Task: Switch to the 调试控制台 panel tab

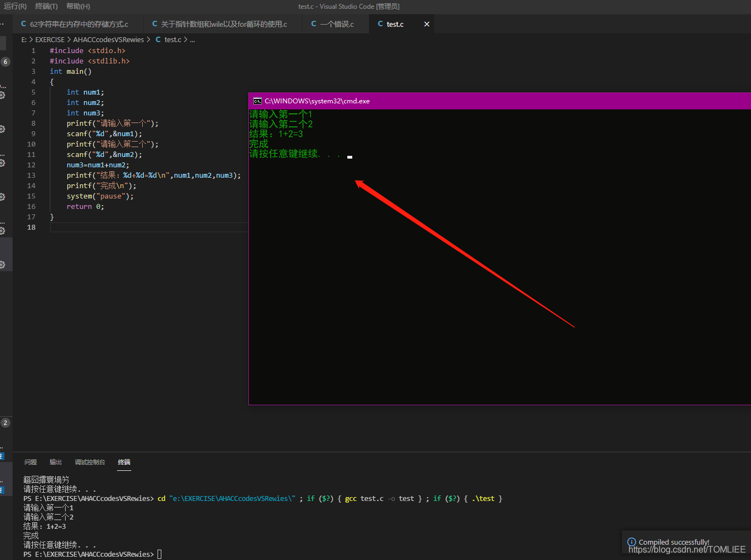Action: click(x=90, y=462)
